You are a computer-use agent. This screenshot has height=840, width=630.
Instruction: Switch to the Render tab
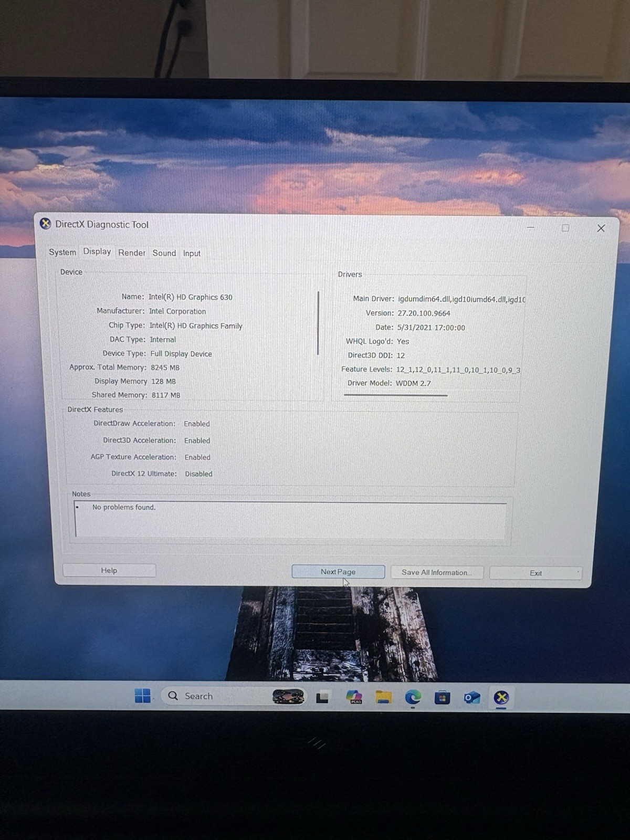click(132, 253)
